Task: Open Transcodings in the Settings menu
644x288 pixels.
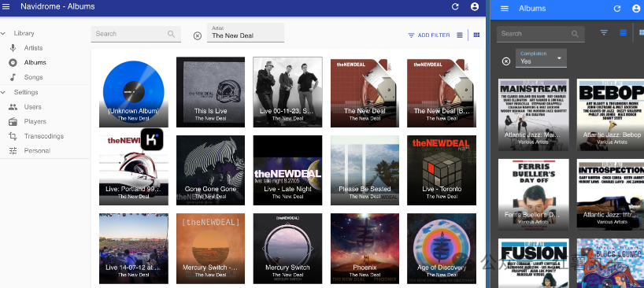Action: pyautogui.click(x=44, y=136)
